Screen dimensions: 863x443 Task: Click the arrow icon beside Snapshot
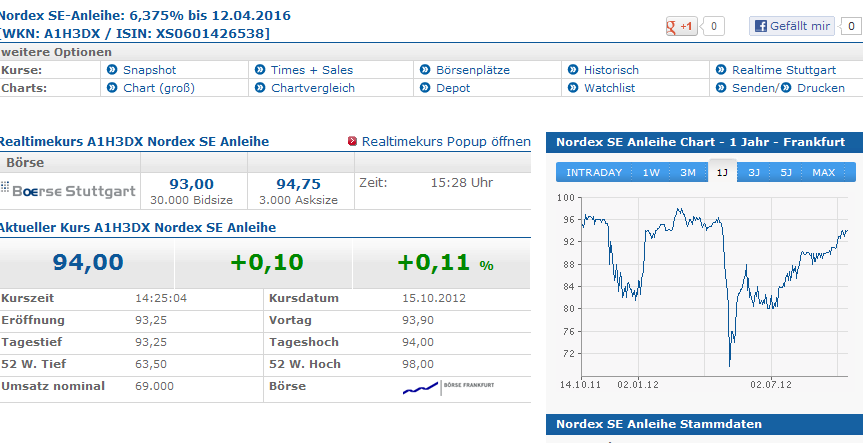[x=111, y=70]
